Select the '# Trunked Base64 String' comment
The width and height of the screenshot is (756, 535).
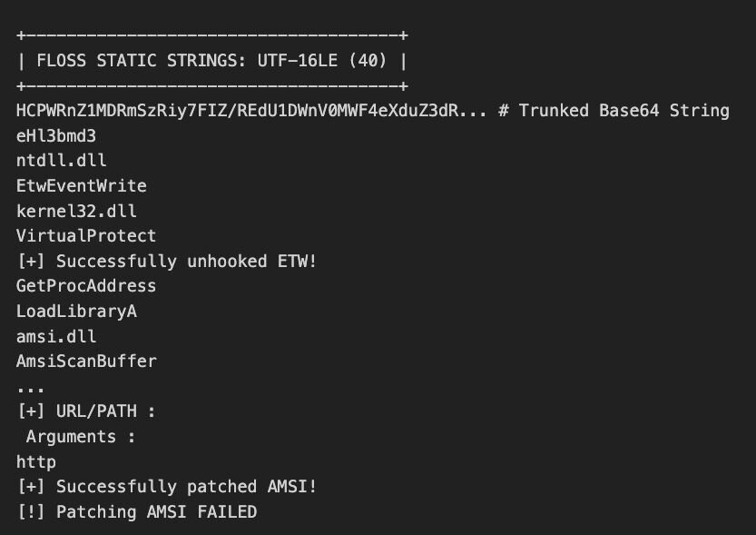614,111
